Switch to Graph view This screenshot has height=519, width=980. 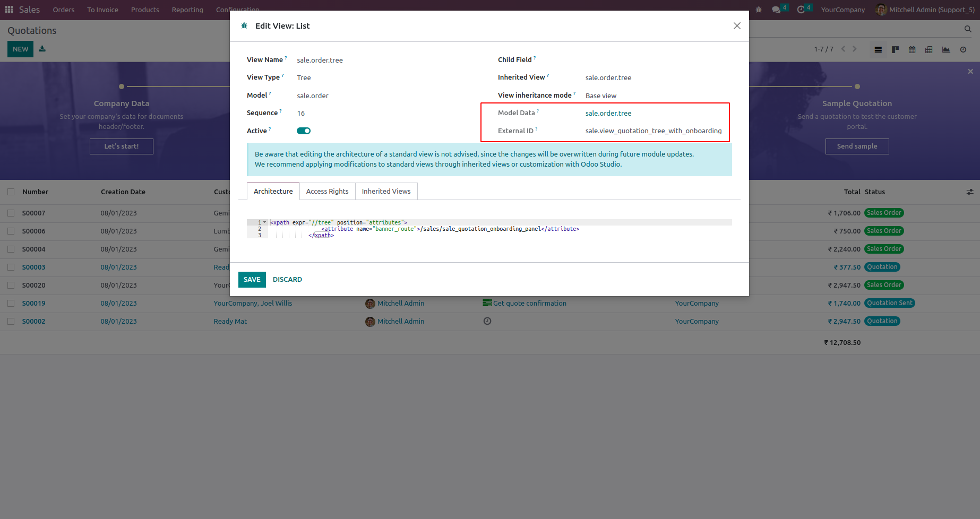946,49
